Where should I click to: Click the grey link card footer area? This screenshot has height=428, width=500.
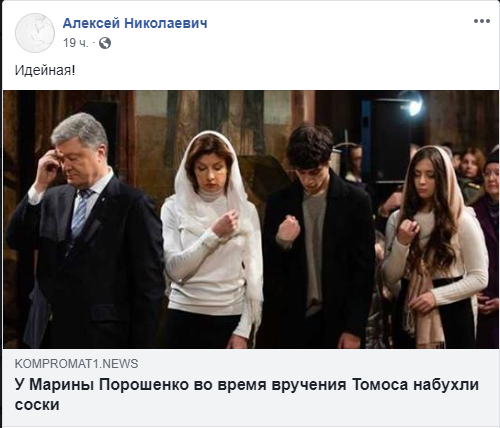click(251, 387)
